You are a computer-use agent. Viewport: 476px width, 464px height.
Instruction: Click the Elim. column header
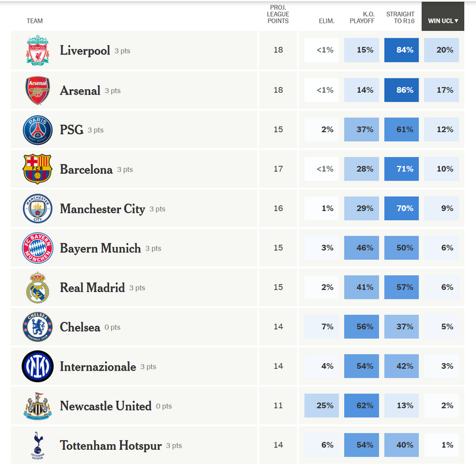click(326, 21)
